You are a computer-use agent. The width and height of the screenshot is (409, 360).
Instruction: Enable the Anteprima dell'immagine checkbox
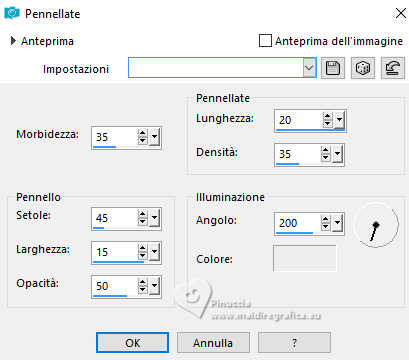(x=265, y=41)
